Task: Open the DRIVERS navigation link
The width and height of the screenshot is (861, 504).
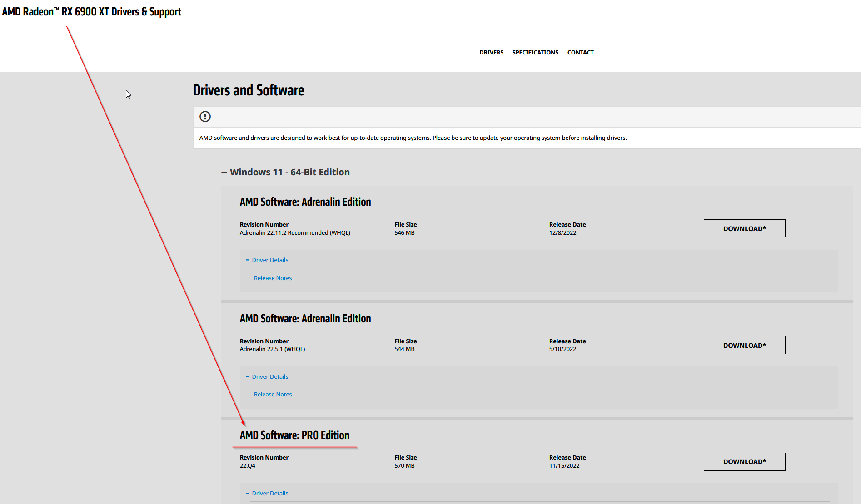Action: click(491, 53)
